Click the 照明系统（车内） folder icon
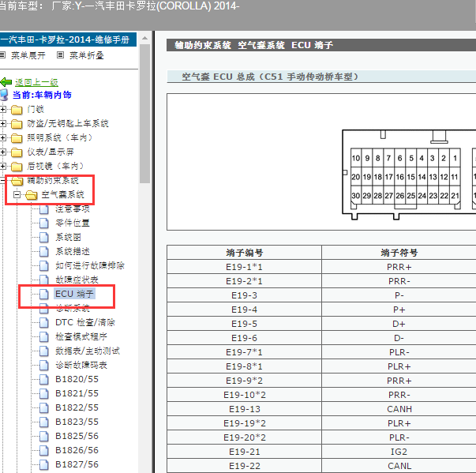 [17, 138]
